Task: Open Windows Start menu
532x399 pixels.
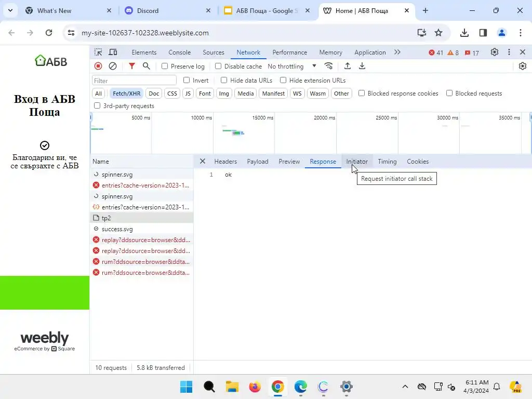Action: [187, 387]
